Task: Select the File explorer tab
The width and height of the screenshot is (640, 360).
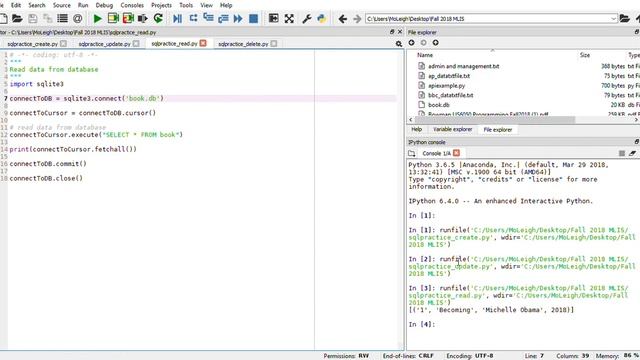Action: 498,130
